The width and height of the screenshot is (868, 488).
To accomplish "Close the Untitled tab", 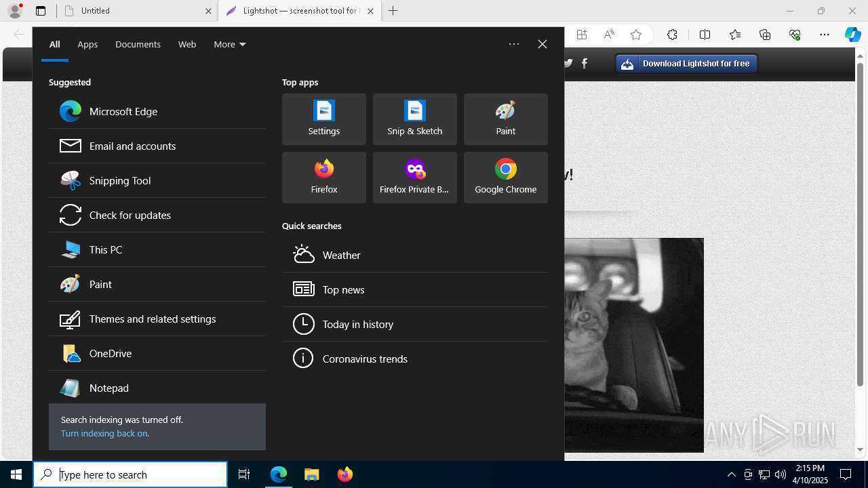I will [x=208, y=11].
